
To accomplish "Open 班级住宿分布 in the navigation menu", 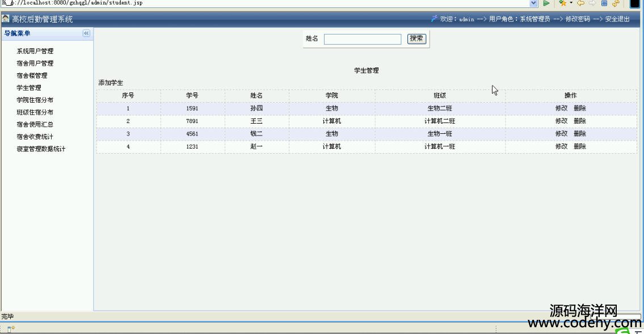I will [35, 112].
